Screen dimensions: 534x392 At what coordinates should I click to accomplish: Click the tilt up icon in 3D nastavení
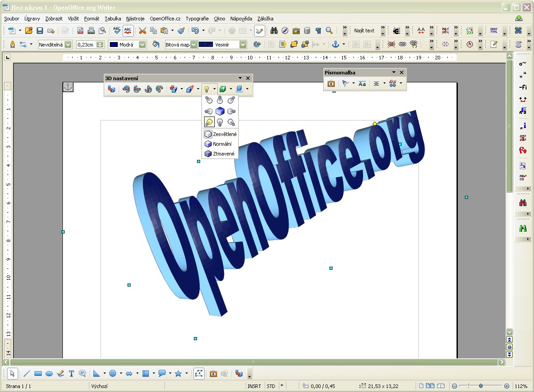pyautogui.click(x=137, y=89)
